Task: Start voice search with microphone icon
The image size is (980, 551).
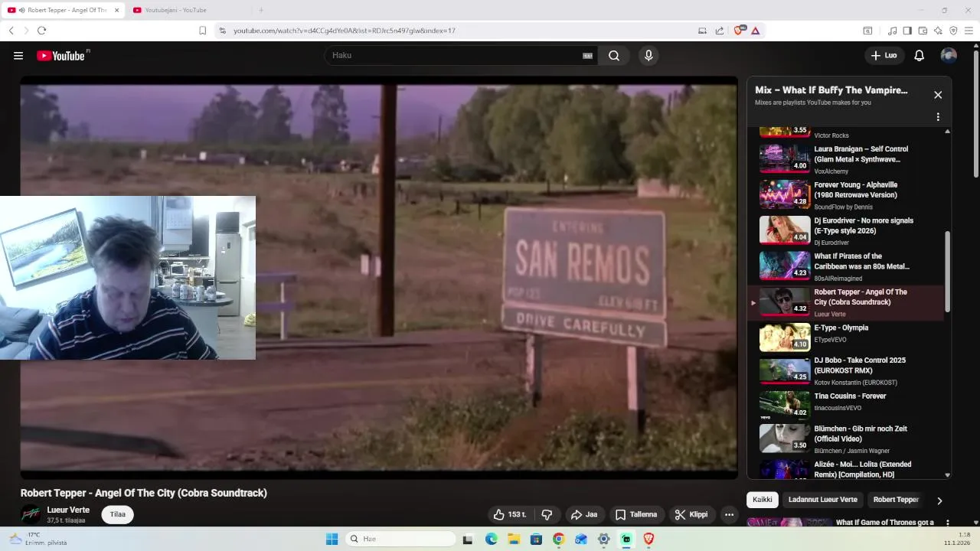Action: tap(648, 56)
